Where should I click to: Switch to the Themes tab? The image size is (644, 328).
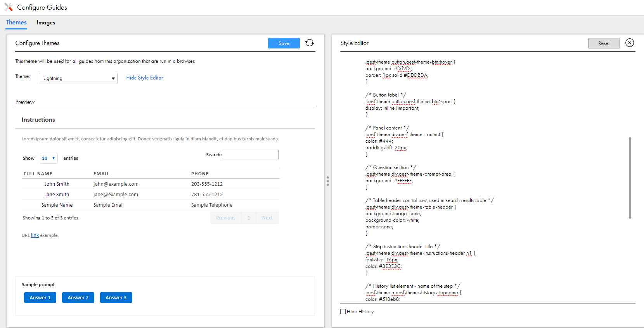click(x=16, y=22)
